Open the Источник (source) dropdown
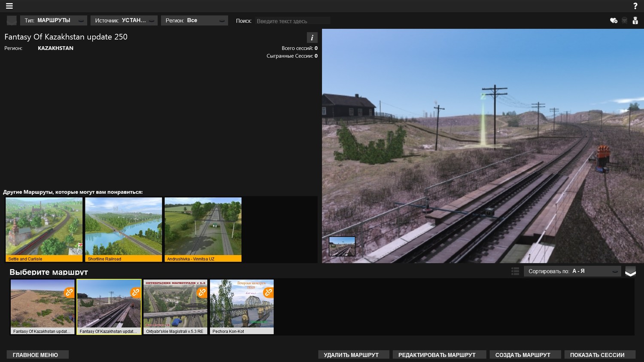Viewport: 644px width, 362px height. click(124, 21)
